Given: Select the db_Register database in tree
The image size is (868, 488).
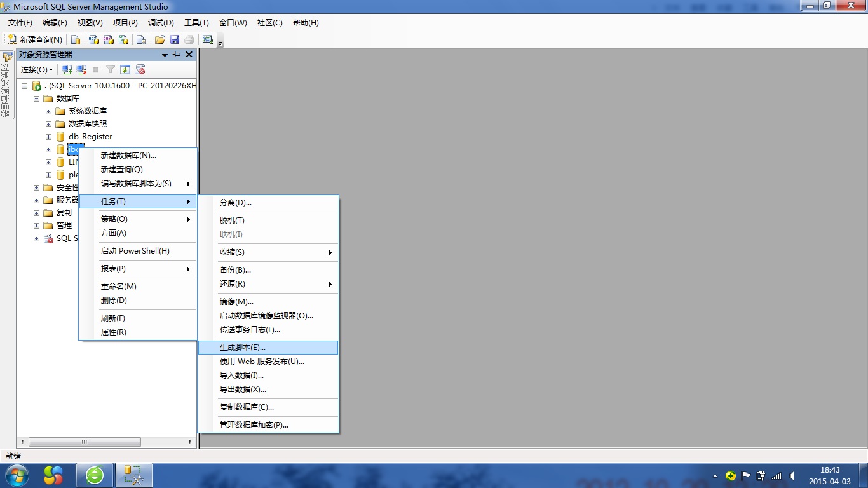Looking at the screenshot, I should [90, 137].
